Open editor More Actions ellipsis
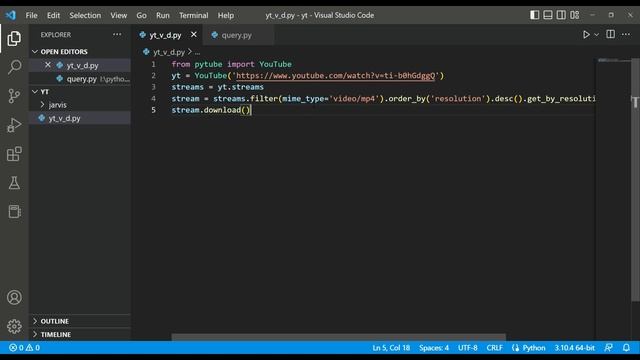The width and height of the screenshot is (640, 360). 626,35
